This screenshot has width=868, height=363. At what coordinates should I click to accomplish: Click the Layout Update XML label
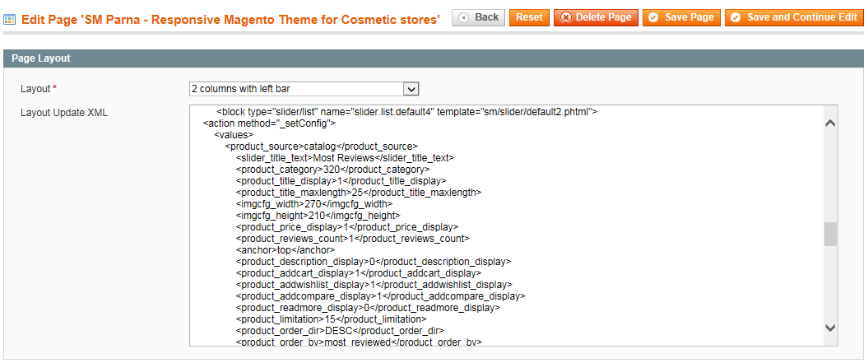(x=64, y=113)
